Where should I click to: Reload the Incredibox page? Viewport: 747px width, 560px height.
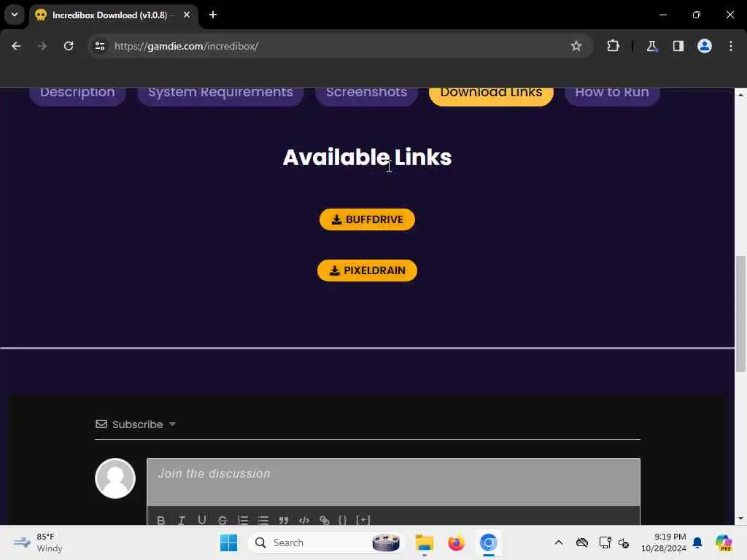click(69, 46)
